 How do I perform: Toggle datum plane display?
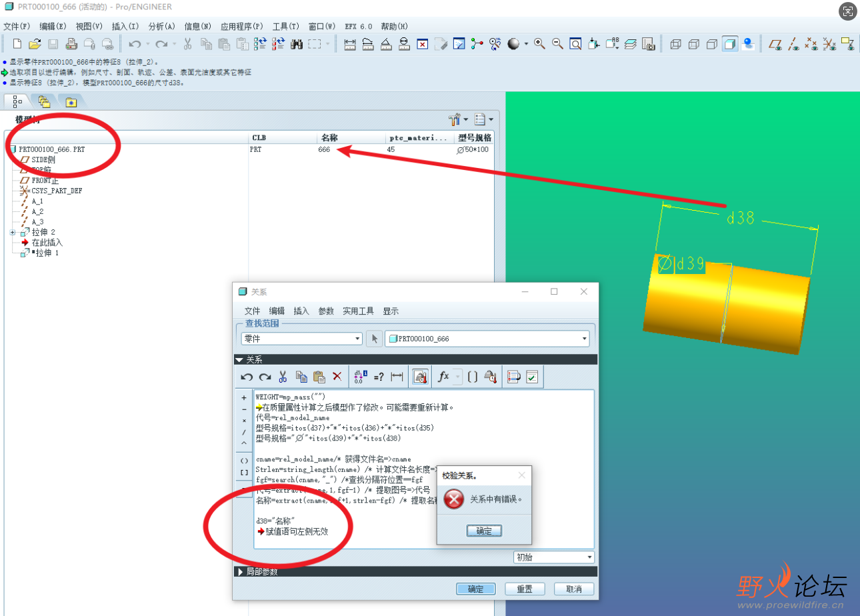[x=775, y=44]
